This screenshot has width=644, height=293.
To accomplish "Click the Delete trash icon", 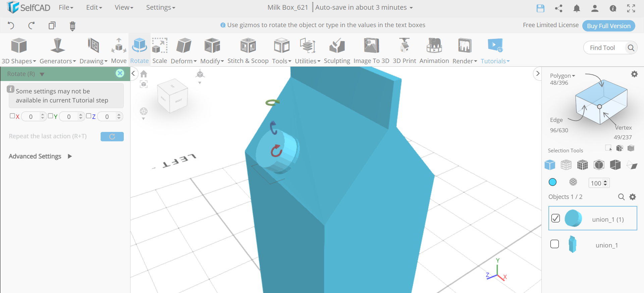I will (72, 26).
